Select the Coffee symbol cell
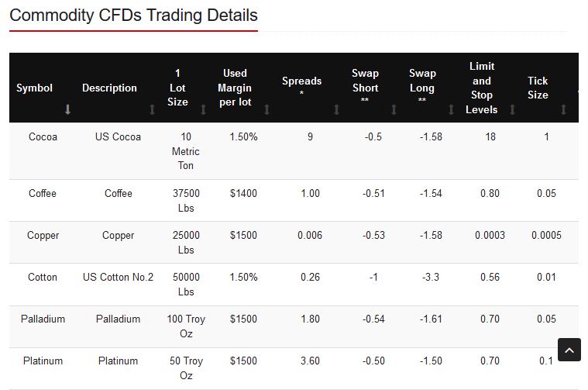This screenshot has height=390, width=588. click(x=43, y=193)
